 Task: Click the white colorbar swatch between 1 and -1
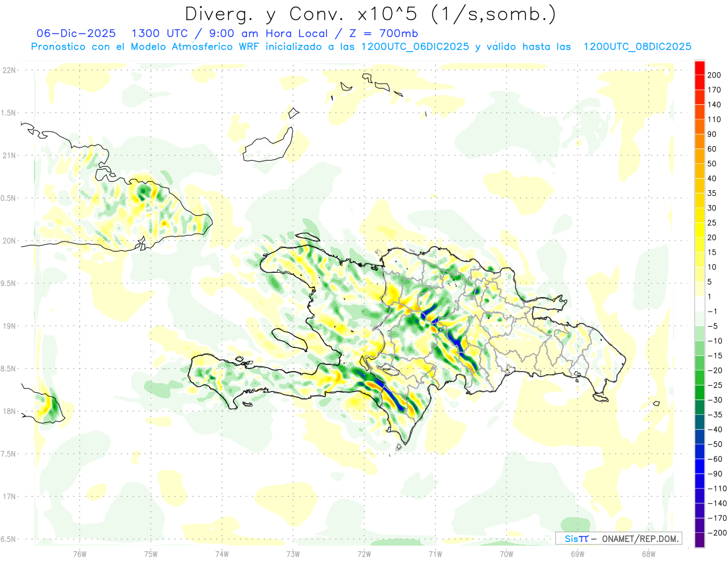coord(699,304)
